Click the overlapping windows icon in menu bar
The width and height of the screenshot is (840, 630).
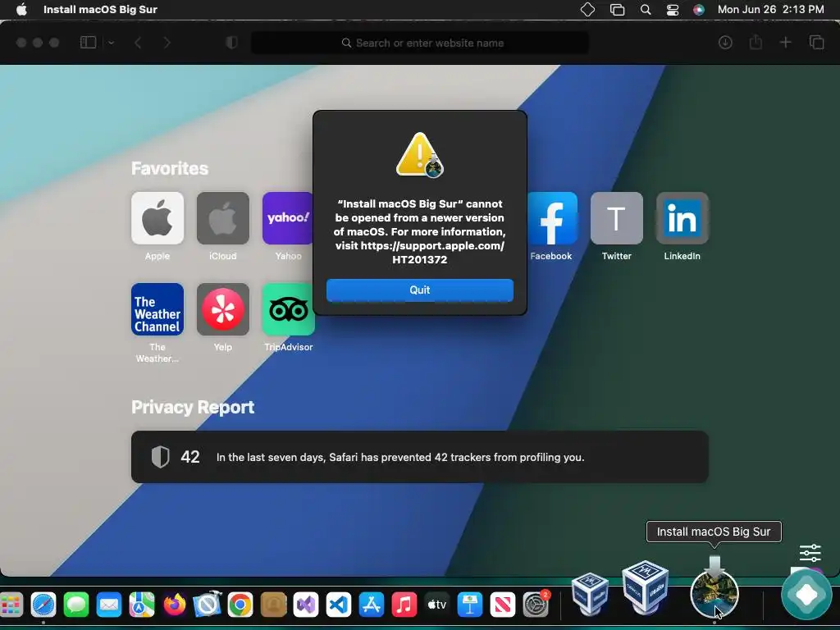click(x=617, y=10)
